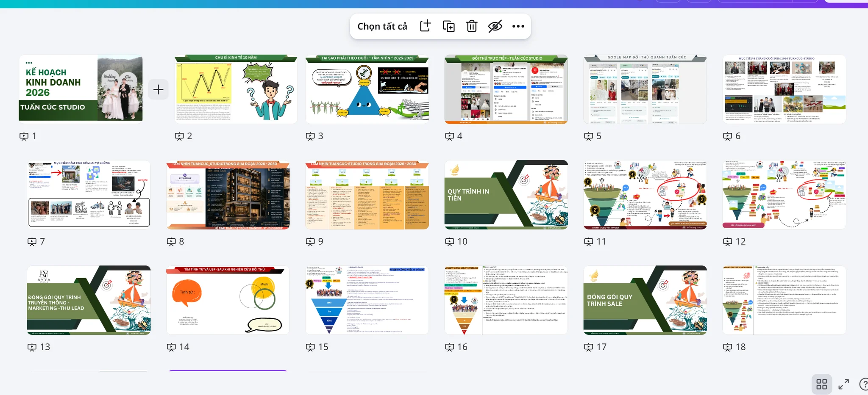Click the notes icon under slide 2
Screen dimensions: 868x395
point(179,136)
